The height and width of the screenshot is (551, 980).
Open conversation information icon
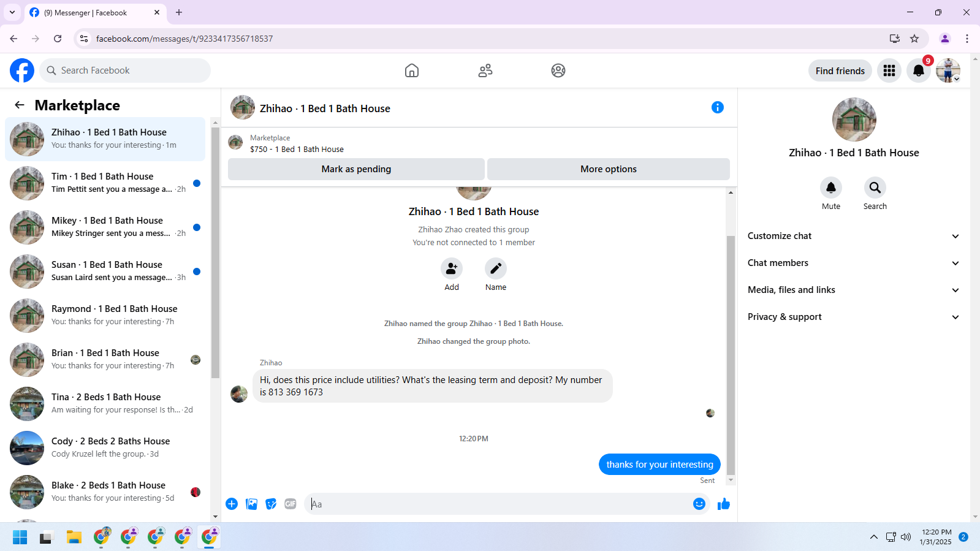pyautogui.click(x=718, y=107)
